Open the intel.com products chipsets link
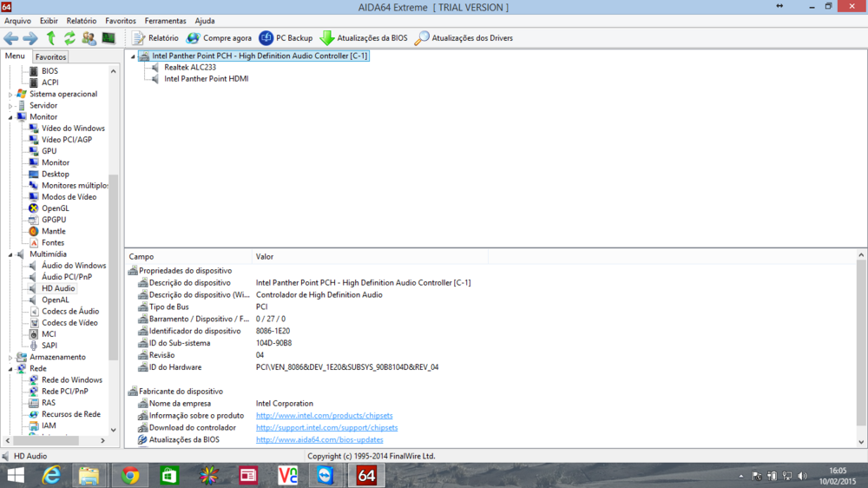The width and height of the screenshot is (868, 488). tap(325, 416)
